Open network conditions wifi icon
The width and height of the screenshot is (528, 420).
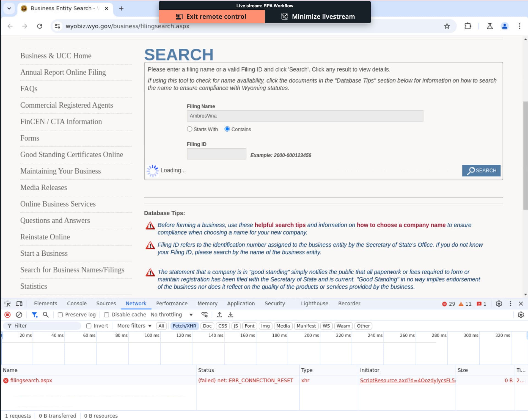click(204, 315)
